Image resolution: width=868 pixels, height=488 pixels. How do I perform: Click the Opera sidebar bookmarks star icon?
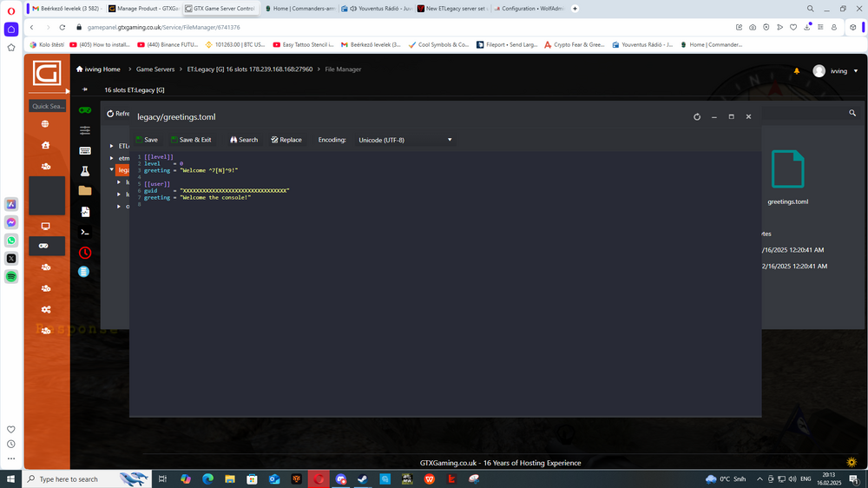pos(11,48)
